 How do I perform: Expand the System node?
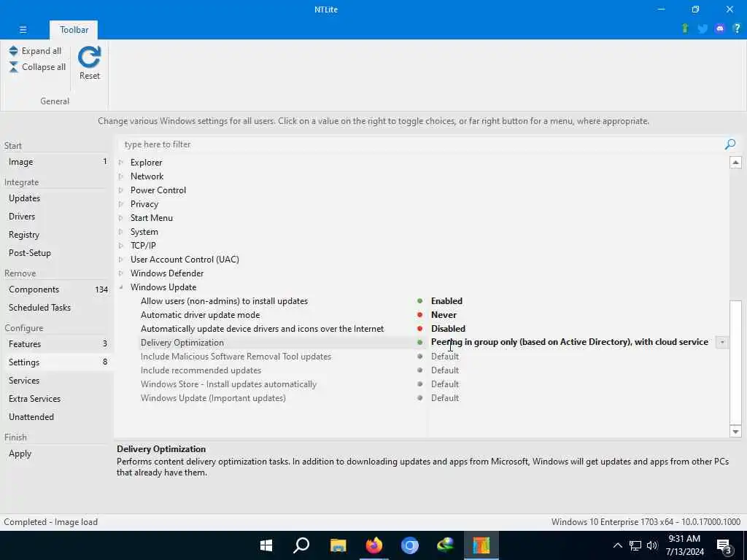[x=121, y=232]
